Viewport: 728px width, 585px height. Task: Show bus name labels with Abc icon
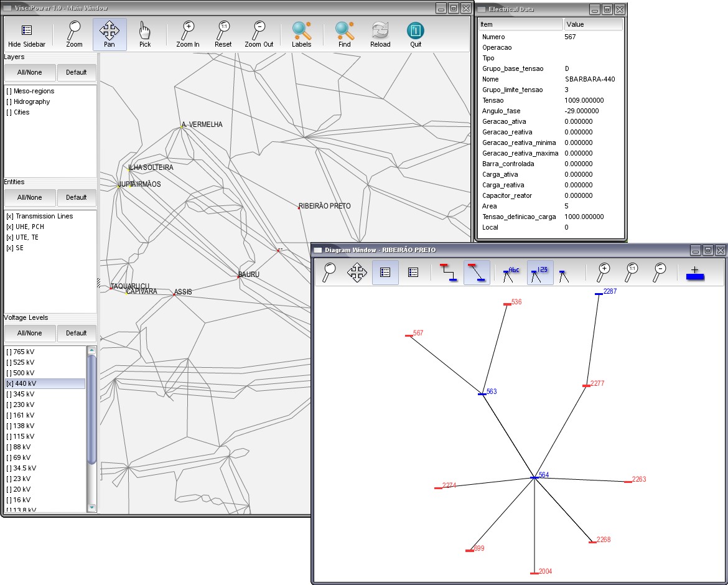tap(511, 273)
